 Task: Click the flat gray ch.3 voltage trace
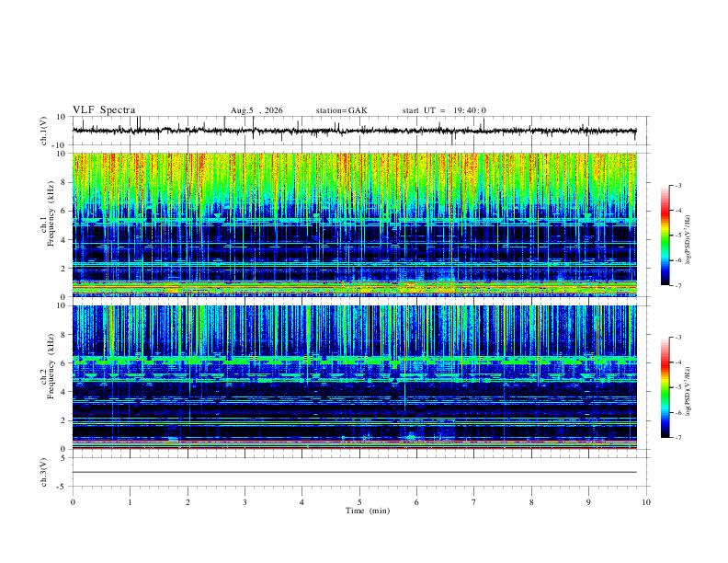[354, 472]
